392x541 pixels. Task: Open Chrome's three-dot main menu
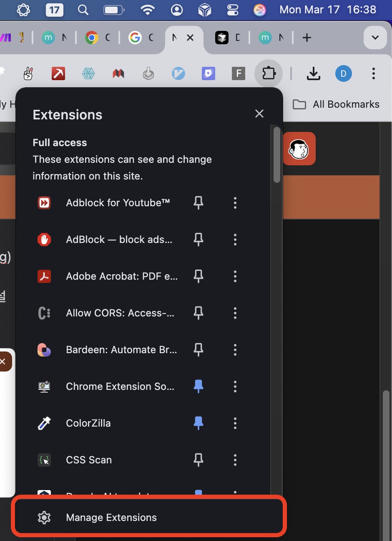pyautogui.click(x=374, y=74)
